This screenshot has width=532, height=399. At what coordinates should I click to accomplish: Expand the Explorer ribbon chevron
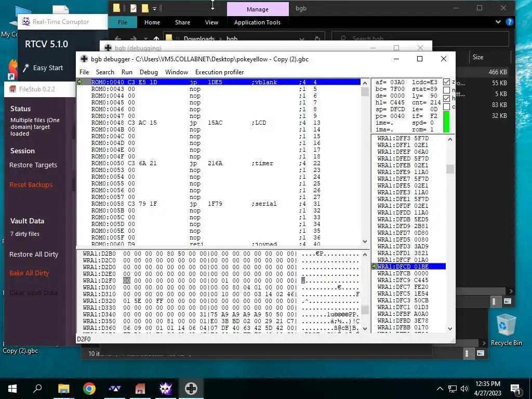[x=498, y=22]
